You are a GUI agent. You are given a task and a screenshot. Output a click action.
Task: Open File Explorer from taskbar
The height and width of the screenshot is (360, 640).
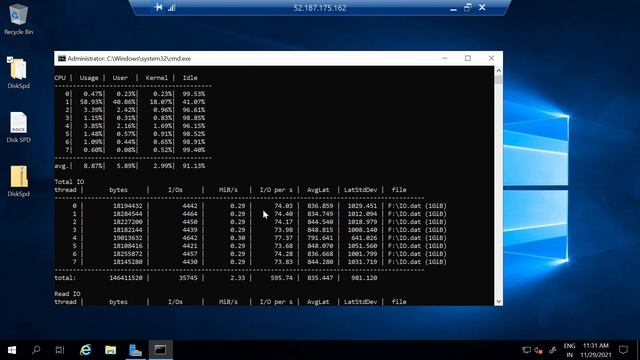click(x=111, y=350)
